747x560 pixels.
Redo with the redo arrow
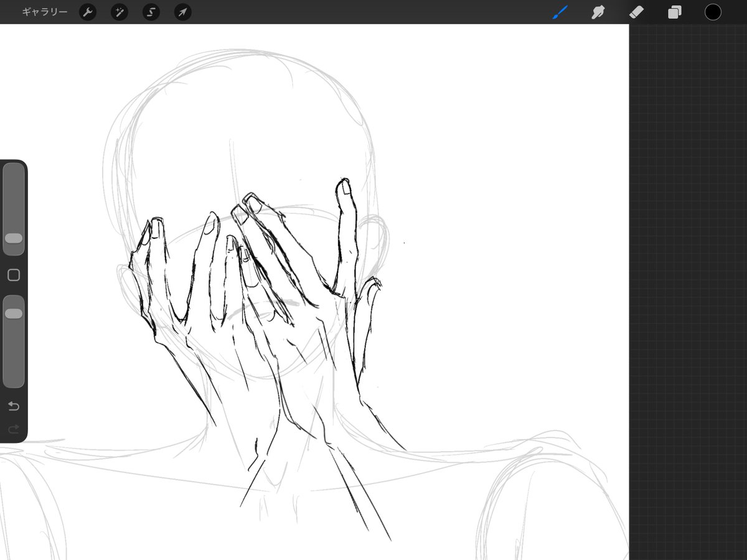[x=14, y=429]
